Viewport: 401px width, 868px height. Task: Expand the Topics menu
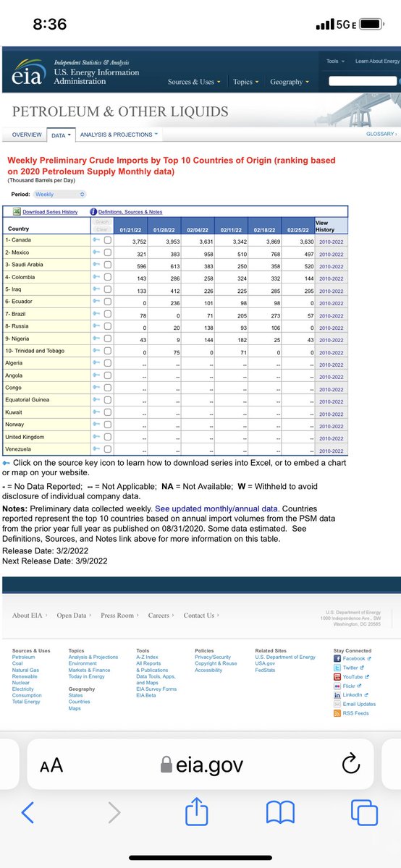(x=245, y=82)
